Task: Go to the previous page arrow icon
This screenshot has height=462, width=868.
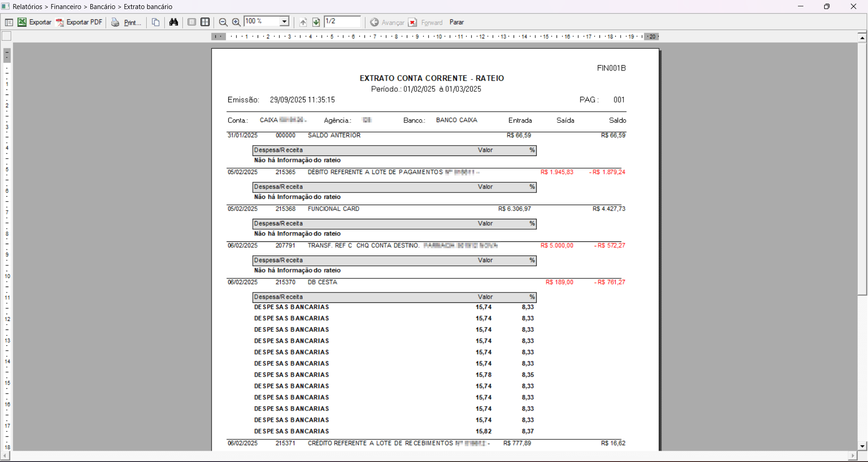Action: (303, 22)
